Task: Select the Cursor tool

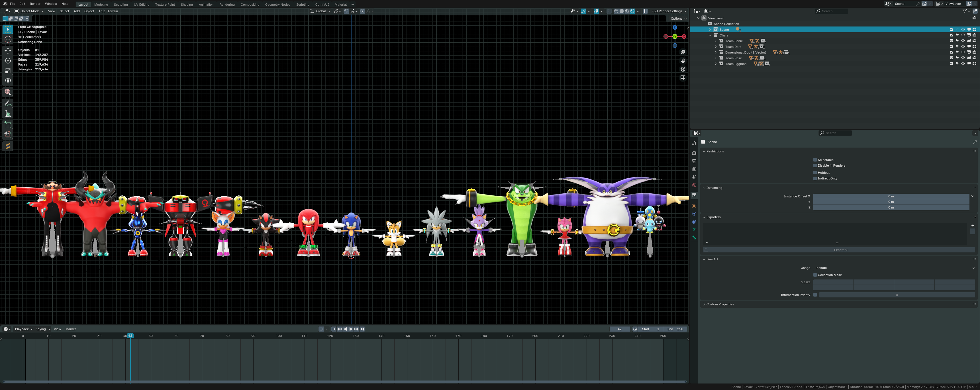Action: [x=8, y=40]
